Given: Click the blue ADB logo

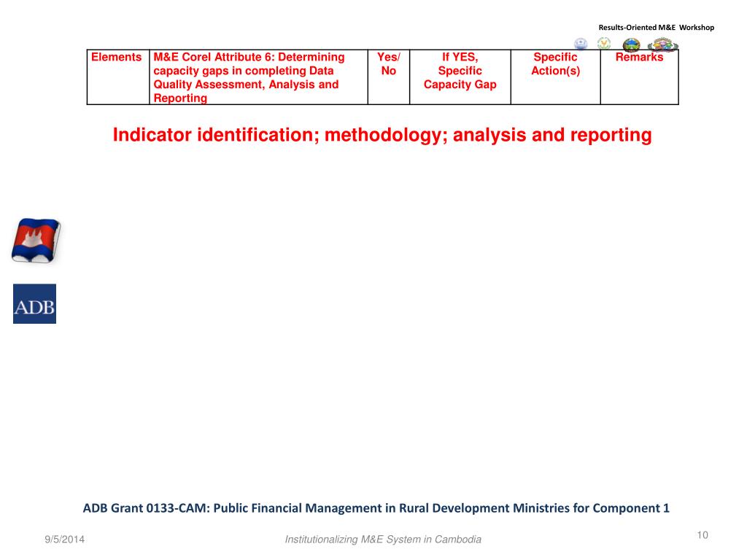Looking at the screenshot, I should point(34,304).
